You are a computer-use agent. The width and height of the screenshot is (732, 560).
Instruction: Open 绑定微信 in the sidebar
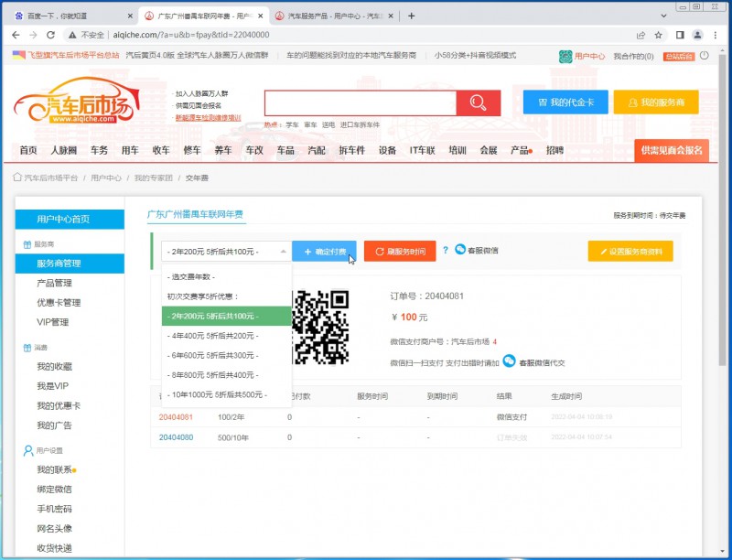55,489
